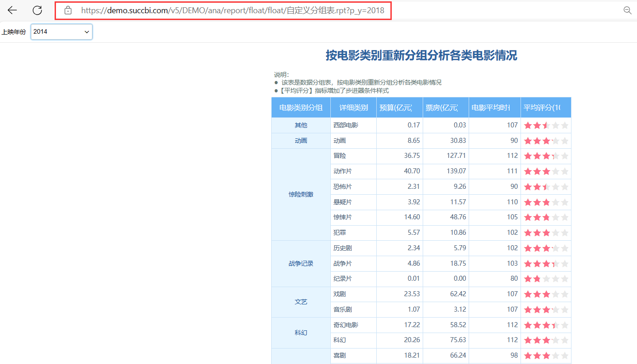This screenshot has width=637, height=364.
Task: Click the 详细类别 column header
Action: (354, 108)
